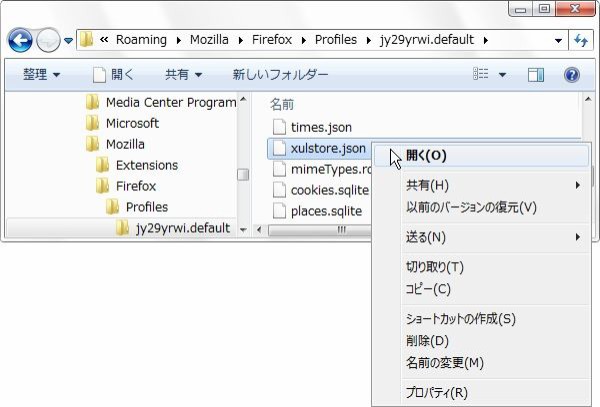Toggle the preview pane icon
The width and height of the screenshot is (600, 407).
(536, 75)
